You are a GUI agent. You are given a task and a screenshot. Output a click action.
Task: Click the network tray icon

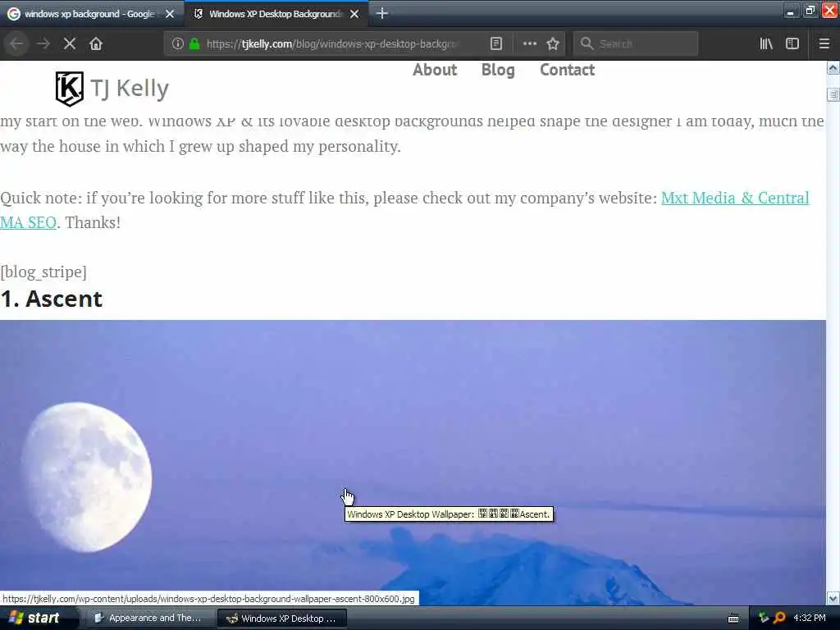pos(764,618)
